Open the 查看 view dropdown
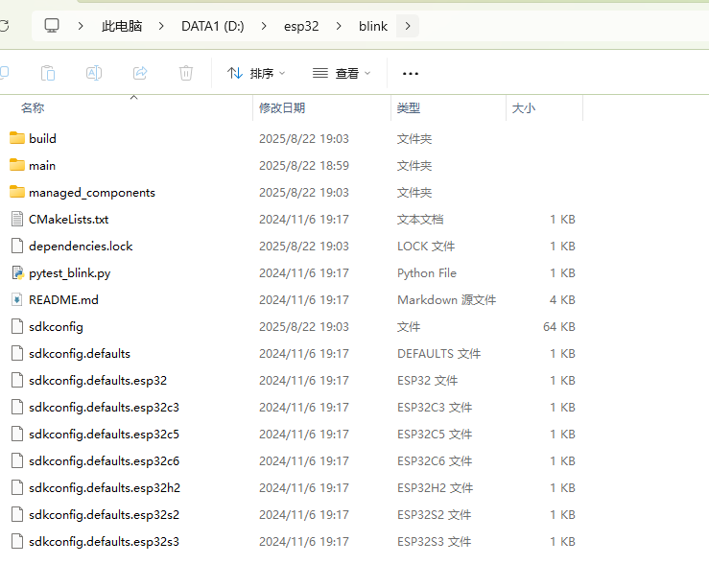The height and width of the screenshot is (588, 709). coord(342,73)
